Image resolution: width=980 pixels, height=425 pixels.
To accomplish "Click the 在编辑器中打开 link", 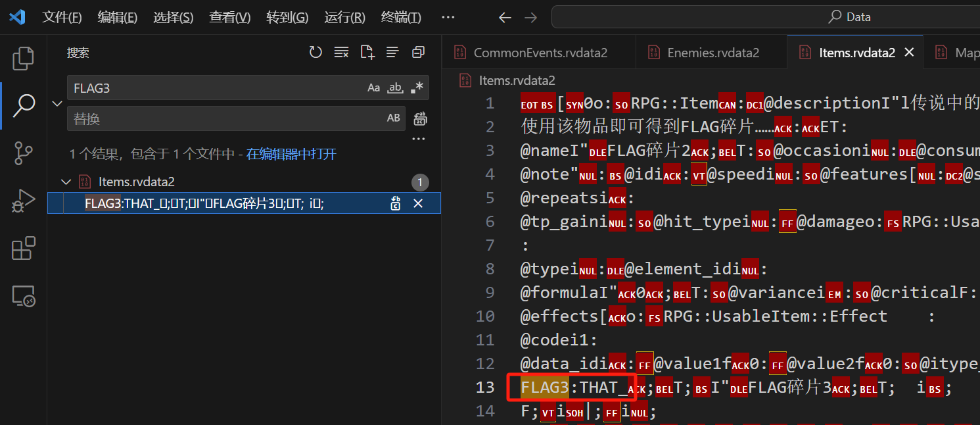I will 291,154.
